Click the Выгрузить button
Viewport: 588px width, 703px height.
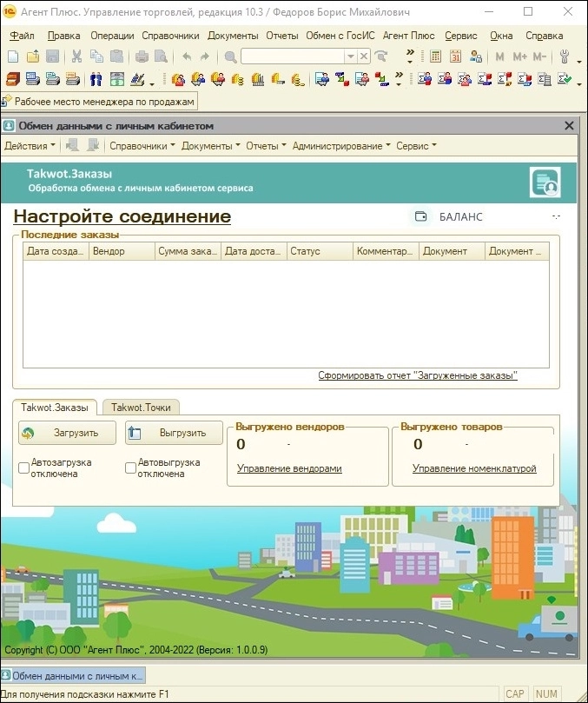pos(174,433)
